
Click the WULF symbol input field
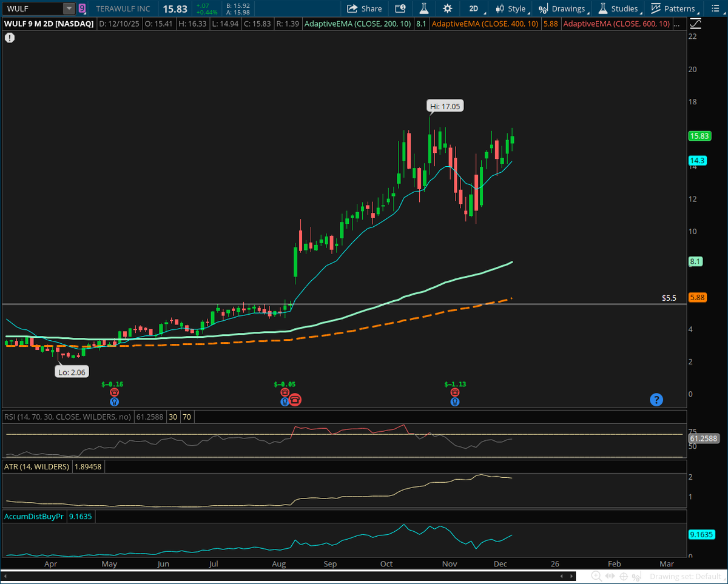pos(33,8)
